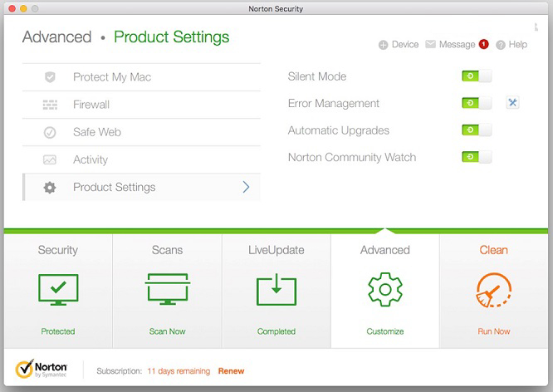This screenshot has width=553, height=392.
Task: Click the Scans monitor icon
Action: tap(168, 289)
